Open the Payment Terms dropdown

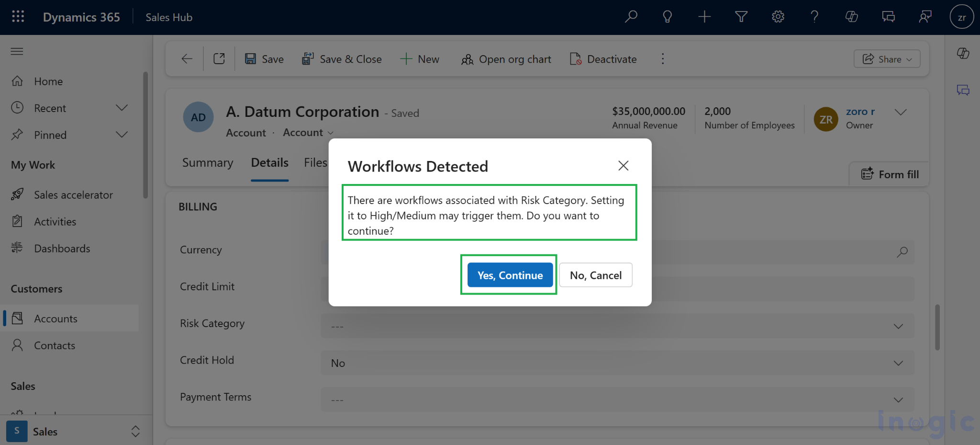point(617,400)
